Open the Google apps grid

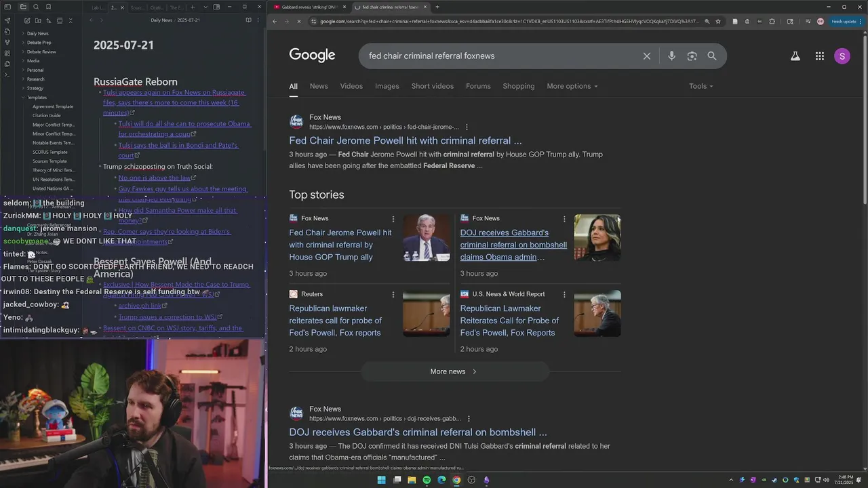point(820,56)
